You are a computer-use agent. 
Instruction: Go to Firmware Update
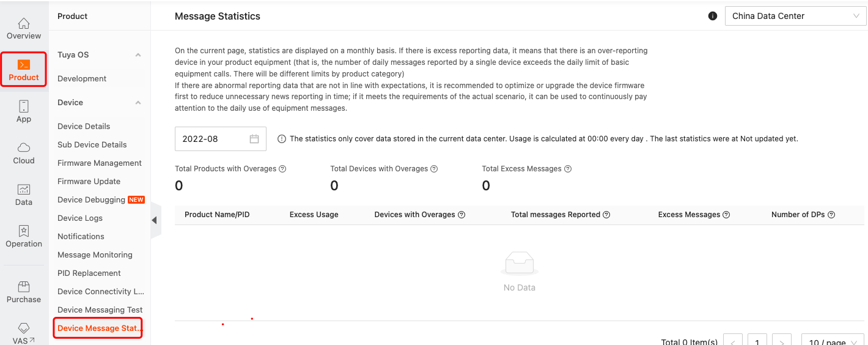(x=89, y=182)
